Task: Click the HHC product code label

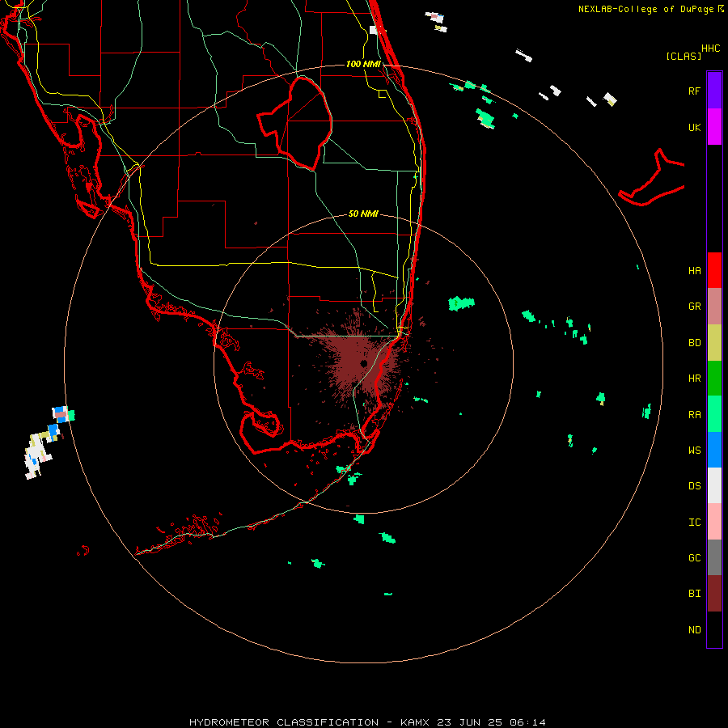Action: pos(710,49)
